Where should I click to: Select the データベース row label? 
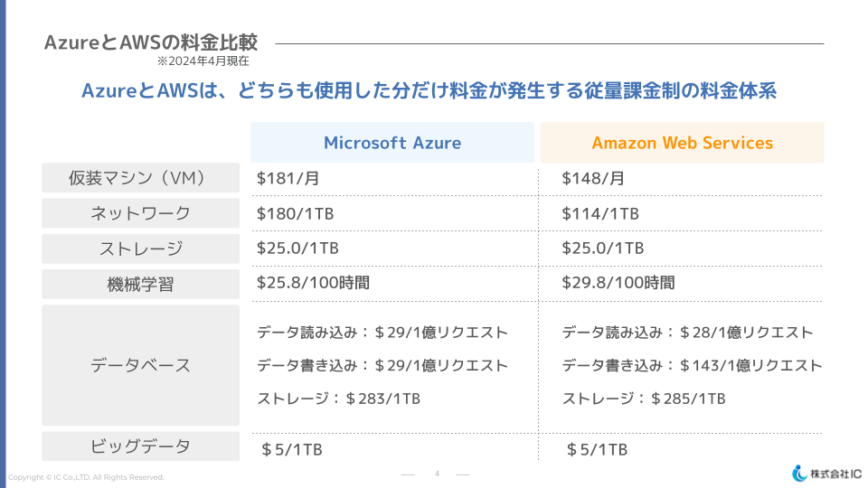140,365
